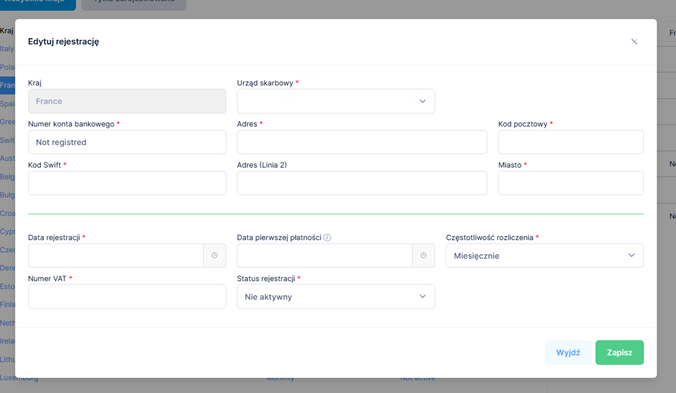The width and height of the screenshot is (676, 393).
Task: Click the Miasto input field
Action: (x=571, y=183)
